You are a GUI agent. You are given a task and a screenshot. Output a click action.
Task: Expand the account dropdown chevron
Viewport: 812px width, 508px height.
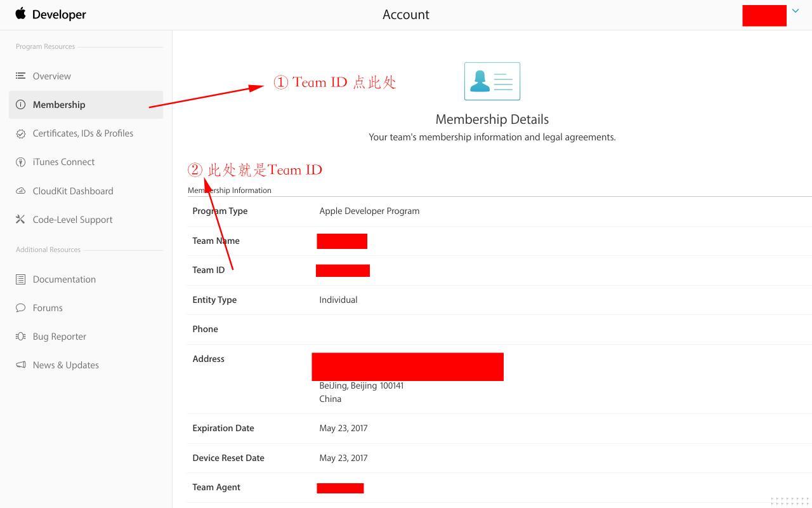click(x=795, y=11)
